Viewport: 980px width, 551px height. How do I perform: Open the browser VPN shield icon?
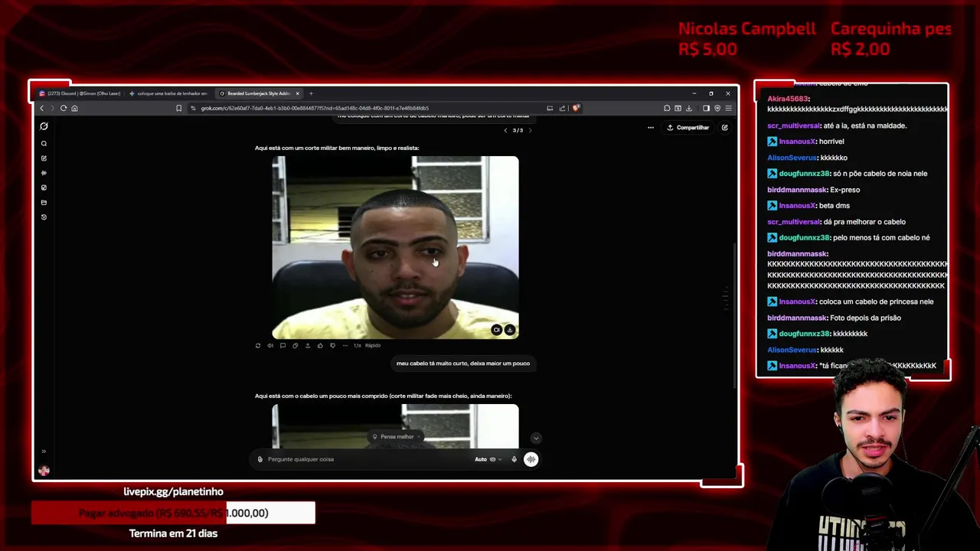pos(717,108)
